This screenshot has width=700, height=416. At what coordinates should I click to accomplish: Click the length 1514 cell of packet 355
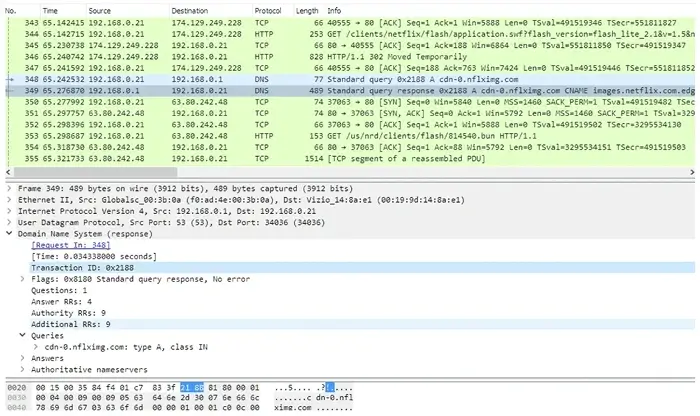pos(314,158)
